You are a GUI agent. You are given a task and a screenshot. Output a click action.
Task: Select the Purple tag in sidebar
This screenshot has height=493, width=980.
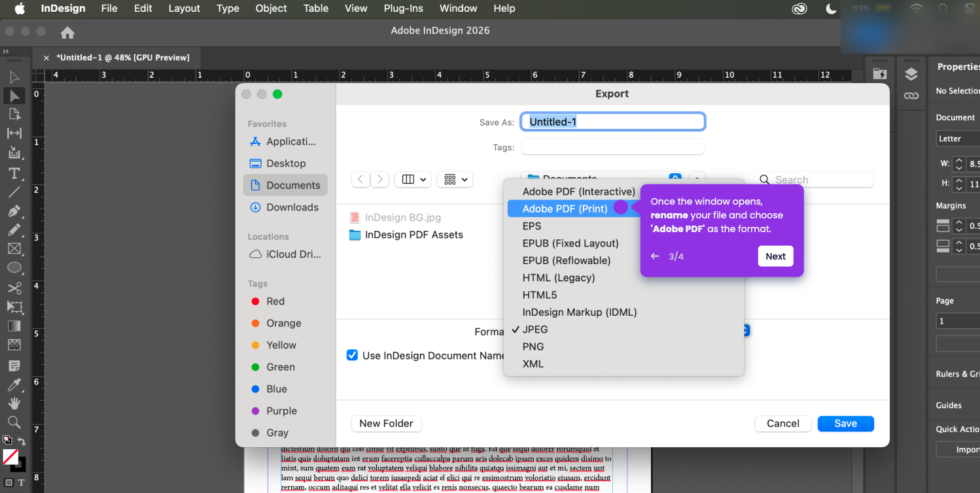(x=275, y=411)
